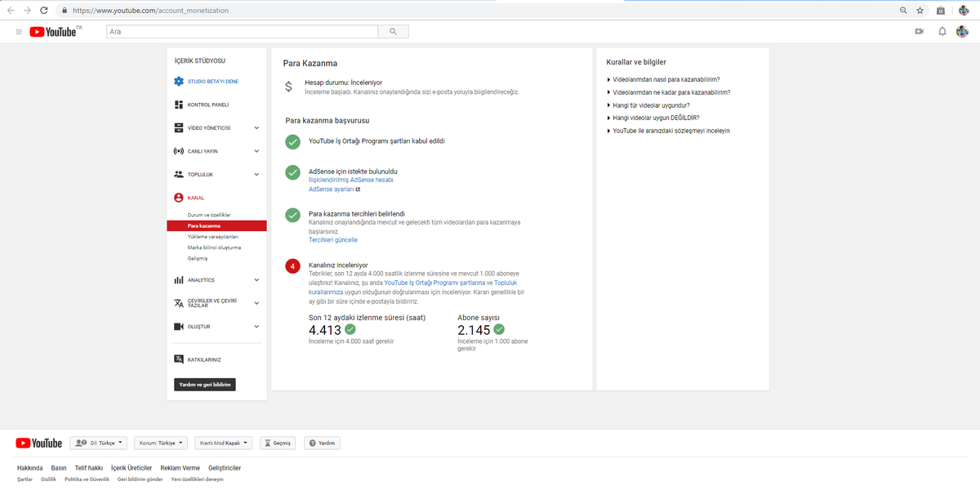Image resolution: width=980 pixels, height=495 pixels.
Task: Click Gizlilik footer link
Action: coord(48,479)
